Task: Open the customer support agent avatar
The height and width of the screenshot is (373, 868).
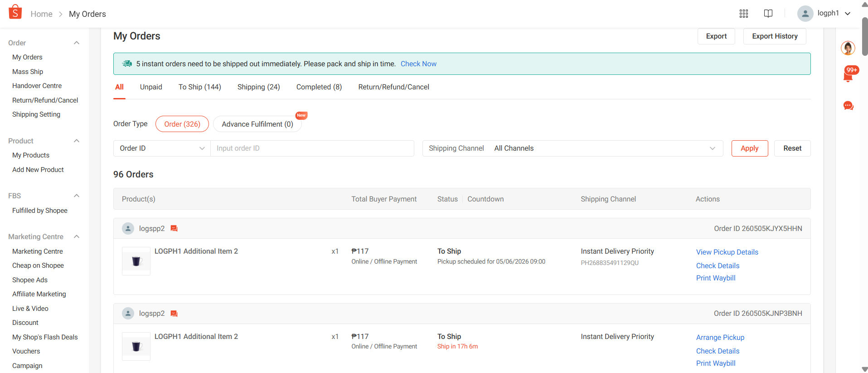Action: tap(848, 48)
